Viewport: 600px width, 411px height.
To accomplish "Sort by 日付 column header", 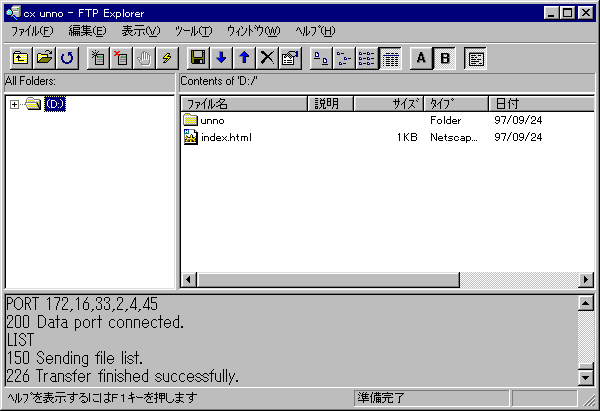I will (x=541, y=104).
